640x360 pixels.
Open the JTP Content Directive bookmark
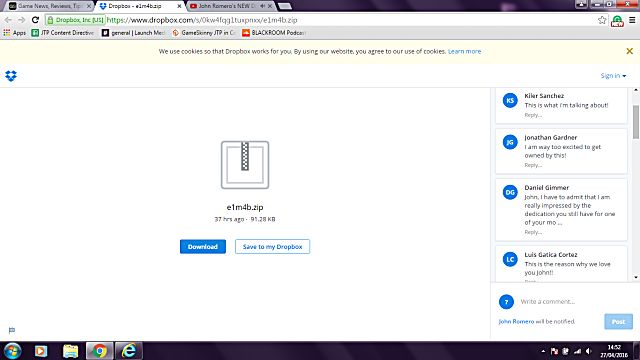[63, 33]
